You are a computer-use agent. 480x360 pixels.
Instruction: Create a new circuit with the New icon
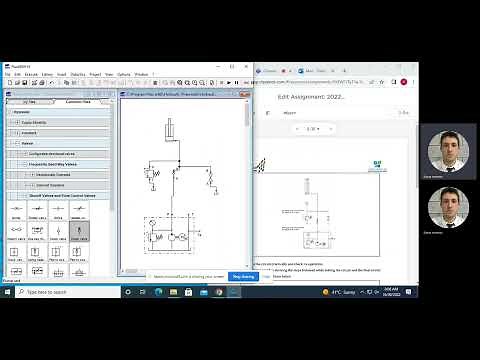[10, 82]
